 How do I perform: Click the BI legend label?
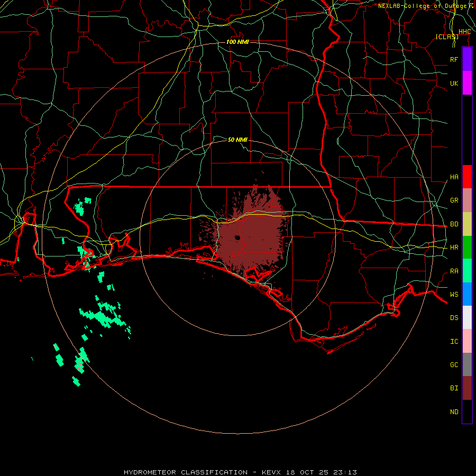(454, 388)
